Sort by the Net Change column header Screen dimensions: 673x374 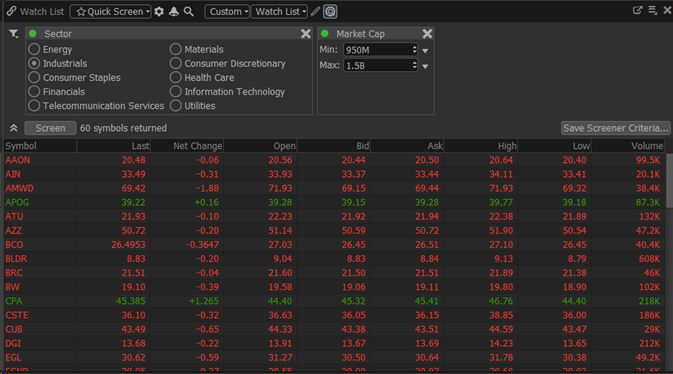[187, 146]
